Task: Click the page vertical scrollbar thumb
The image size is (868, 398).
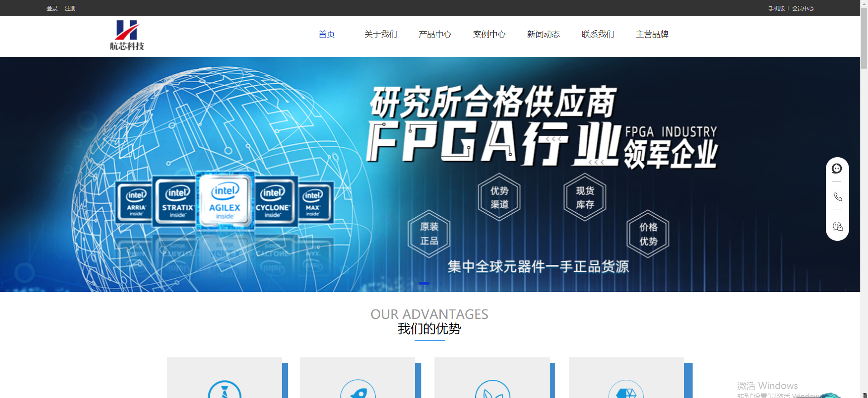Action: 864,38
